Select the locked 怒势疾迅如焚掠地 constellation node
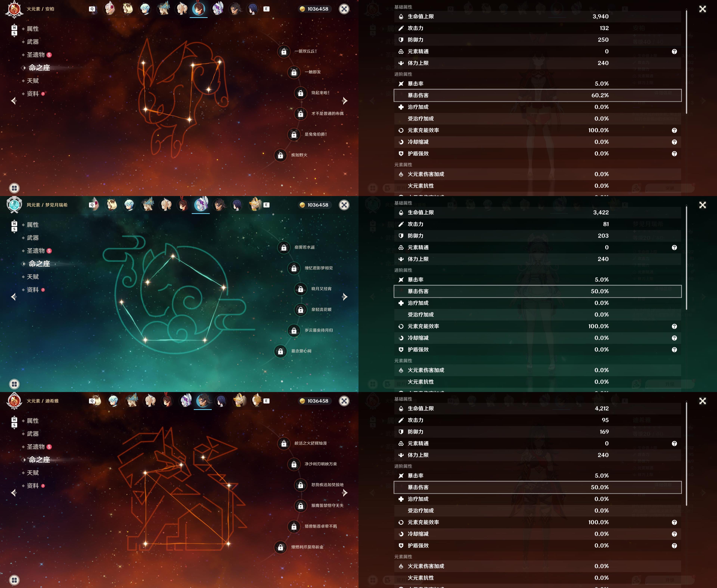 tap(301, 485)
